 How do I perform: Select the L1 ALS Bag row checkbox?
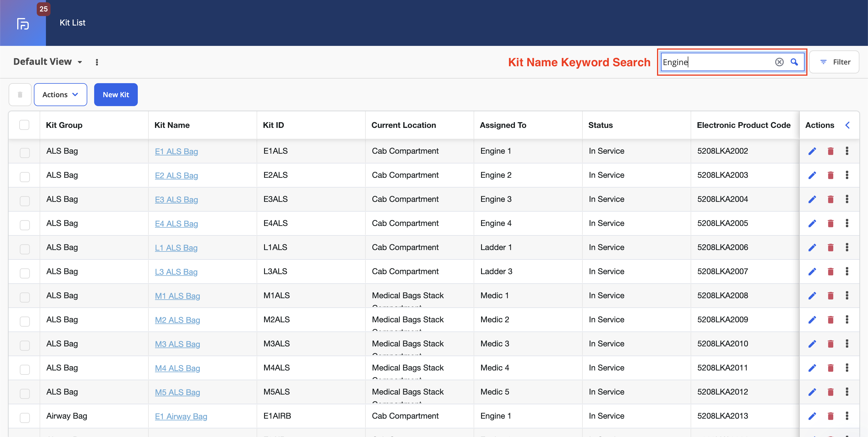pyautogui.click(x=25, y=249)
